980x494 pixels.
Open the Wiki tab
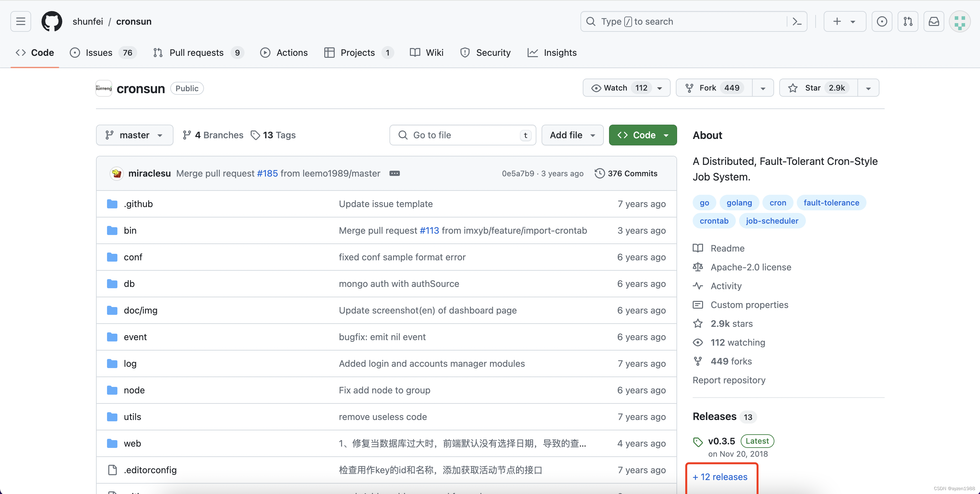pyautogui.click(x=426, y=53)
